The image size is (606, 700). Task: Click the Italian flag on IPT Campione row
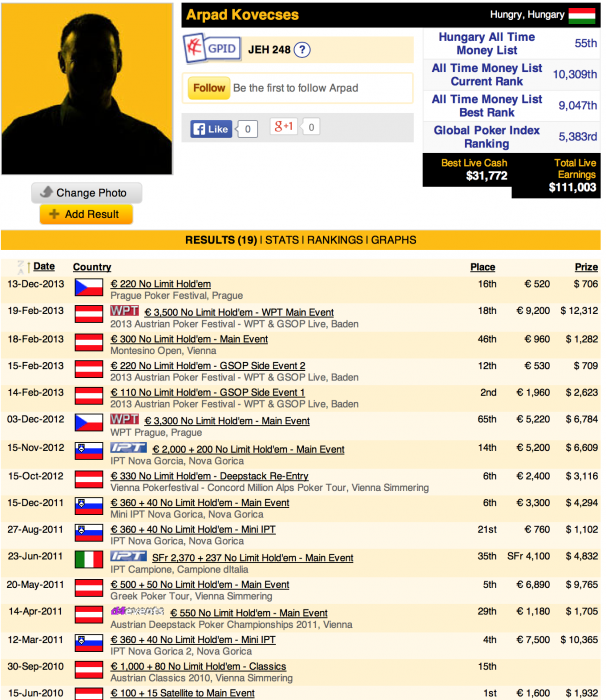(x=89, y=560)
